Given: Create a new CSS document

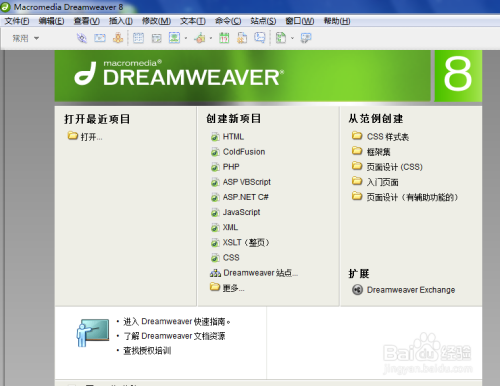Looking at the screenshot, I should coord(231,258).
